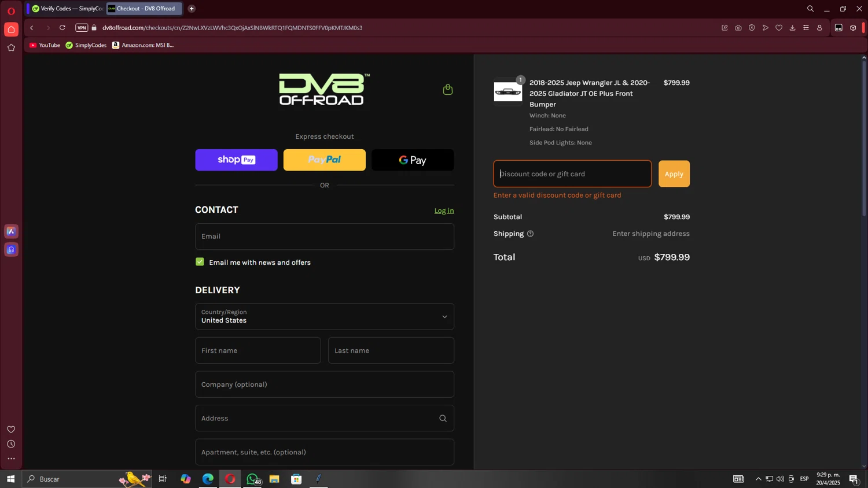Show hidden system tray icons
Viewport: 868px width, 488px height.
[759, 479]
